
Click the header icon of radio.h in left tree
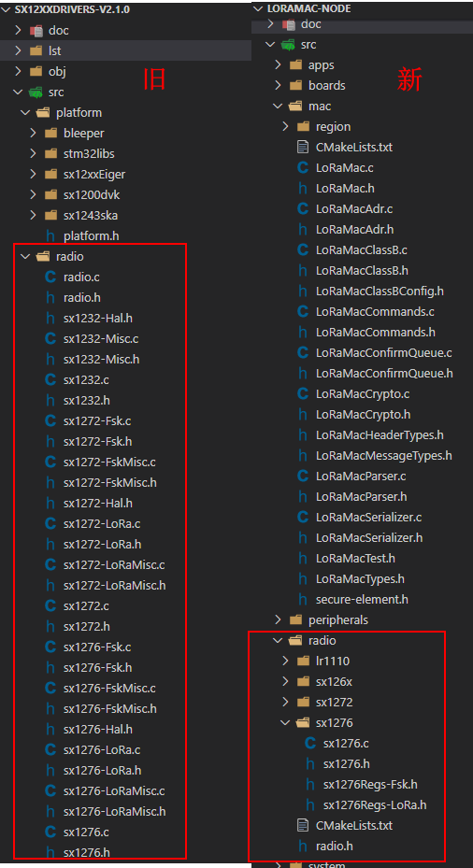tap(50, 297)
